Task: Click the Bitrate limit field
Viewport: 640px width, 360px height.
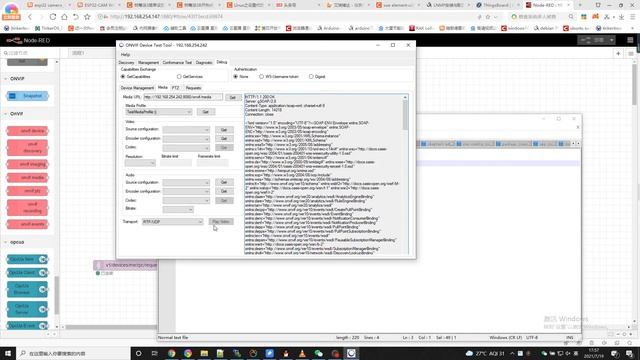Action: coord(176,163)
